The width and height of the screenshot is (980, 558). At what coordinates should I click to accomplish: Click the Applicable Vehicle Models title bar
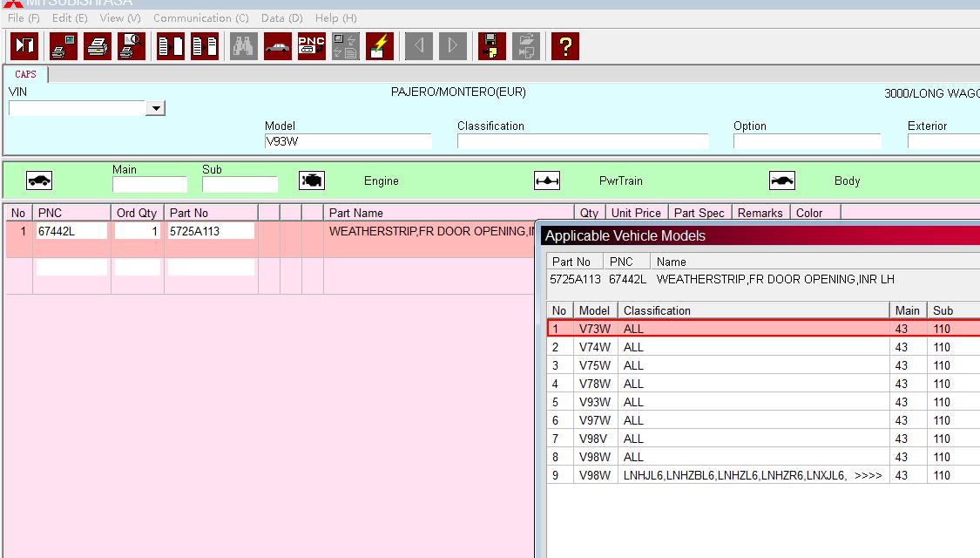pyautogui.click(x=760, y=235)
